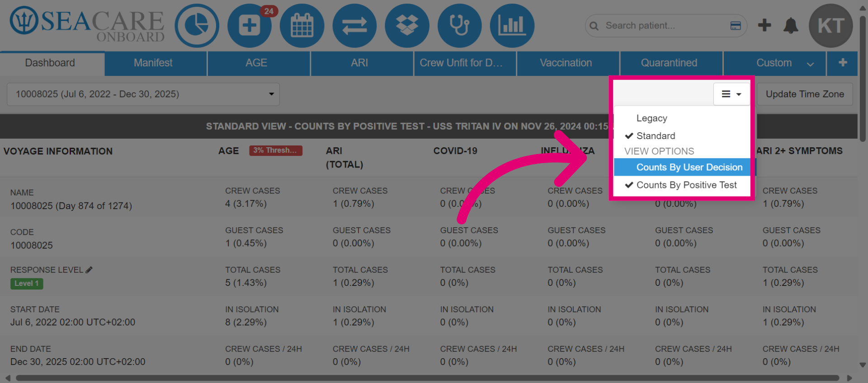The height and width of the screenshot is (383, 868).
Task: Open the Dropbox-style boxes icon
Action: click(x=407, y=26)
